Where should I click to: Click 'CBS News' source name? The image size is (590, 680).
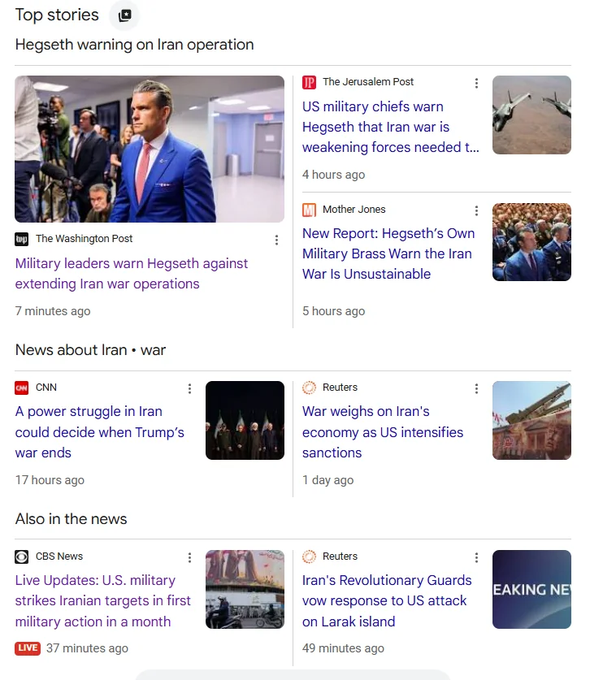coord(59,556)
